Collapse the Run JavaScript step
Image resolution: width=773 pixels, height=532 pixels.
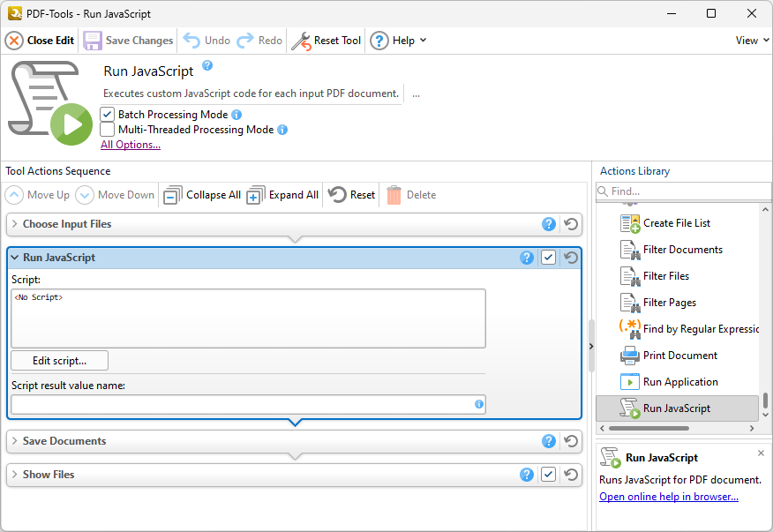tap(15, 258)
